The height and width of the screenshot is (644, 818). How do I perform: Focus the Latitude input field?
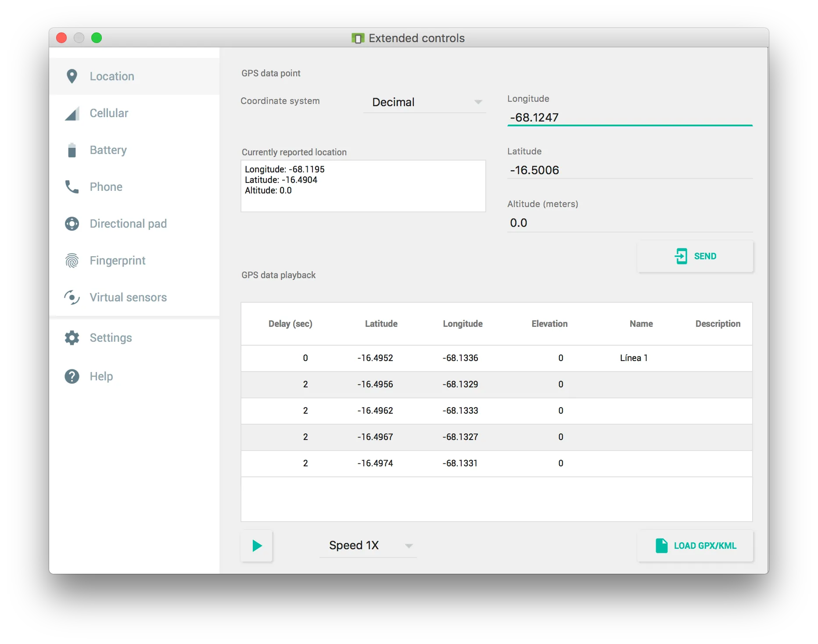click(630, 170)
